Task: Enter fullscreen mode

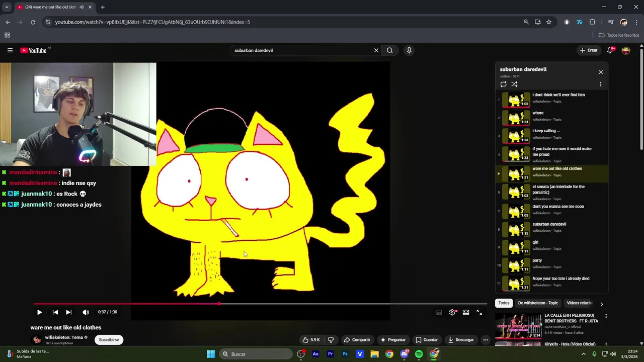Action: coord(479,312)
